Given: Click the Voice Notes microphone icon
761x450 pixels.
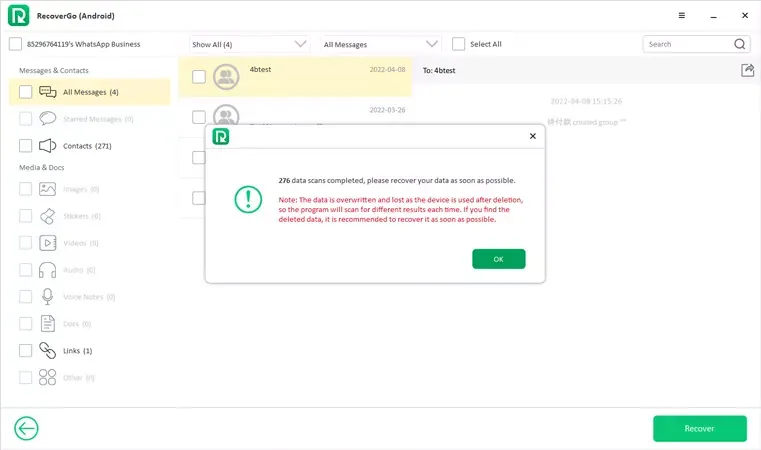Looking at the screenshot, I should coord(48,297).
